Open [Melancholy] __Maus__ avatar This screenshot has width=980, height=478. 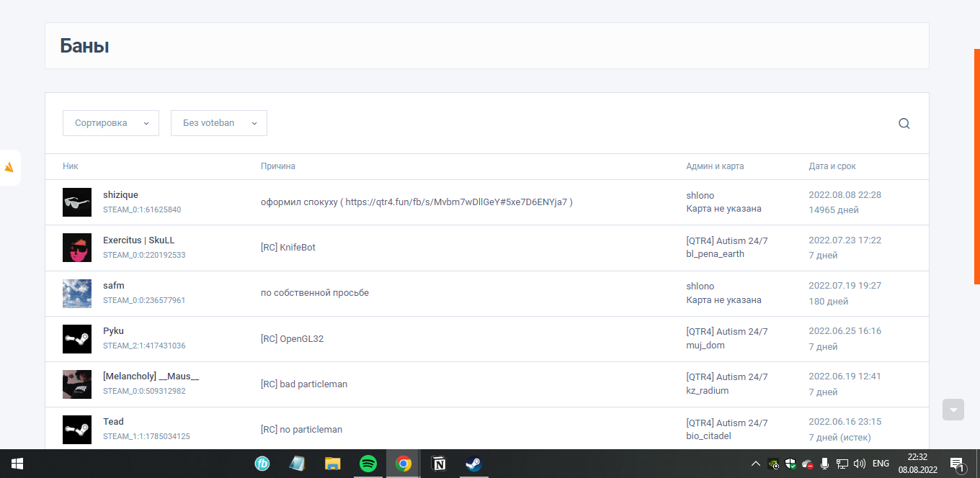(x=77, y=384)
